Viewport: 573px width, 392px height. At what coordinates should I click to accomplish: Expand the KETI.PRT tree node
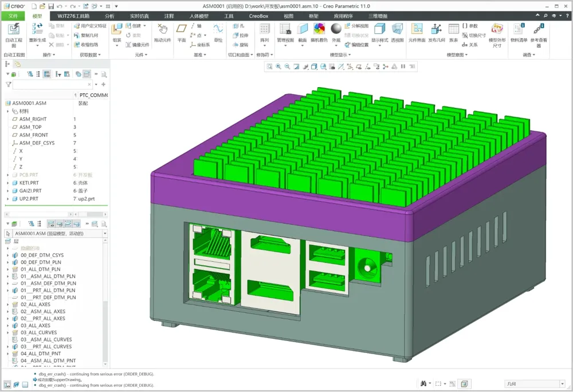click(7, 183)
